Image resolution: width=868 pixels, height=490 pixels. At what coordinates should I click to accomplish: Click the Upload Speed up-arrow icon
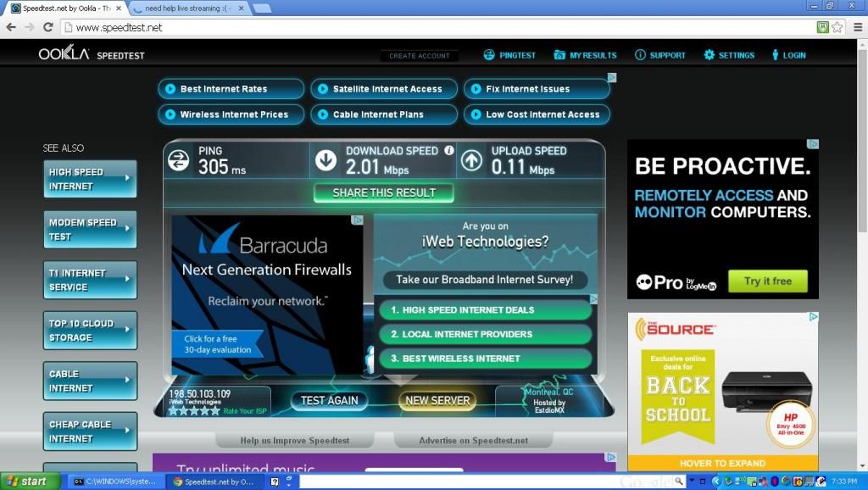[x=471, y=160]
